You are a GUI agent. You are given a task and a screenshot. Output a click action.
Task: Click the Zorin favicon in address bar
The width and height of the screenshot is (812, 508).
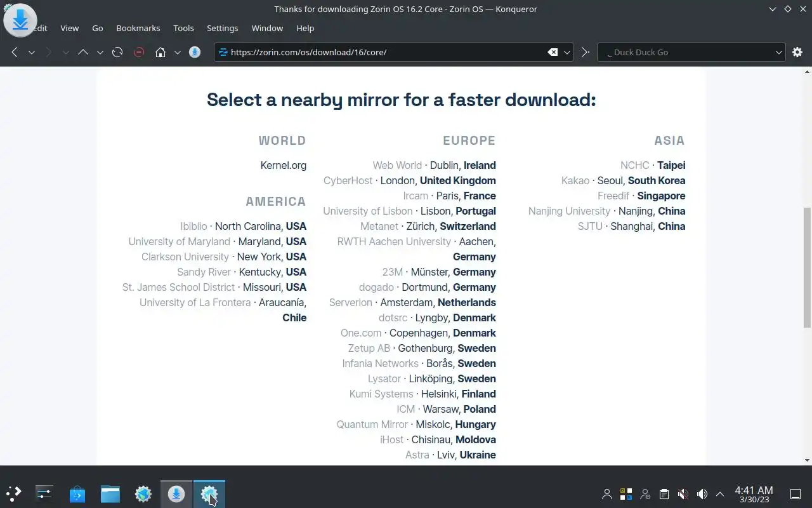tap(223, 52)
